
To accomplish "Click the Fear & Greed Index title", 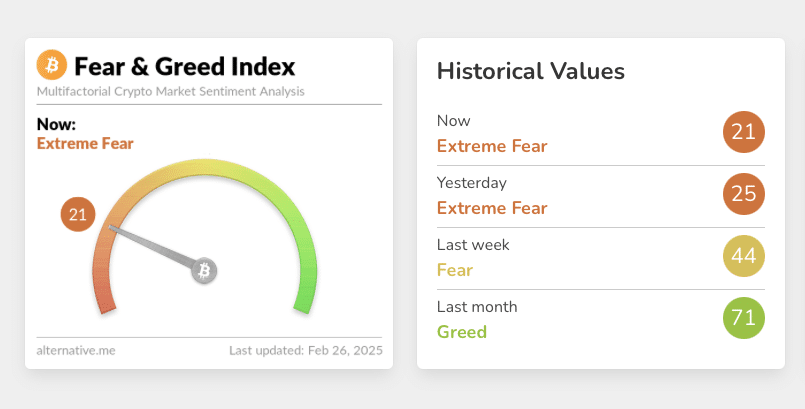I will (185, 67).
